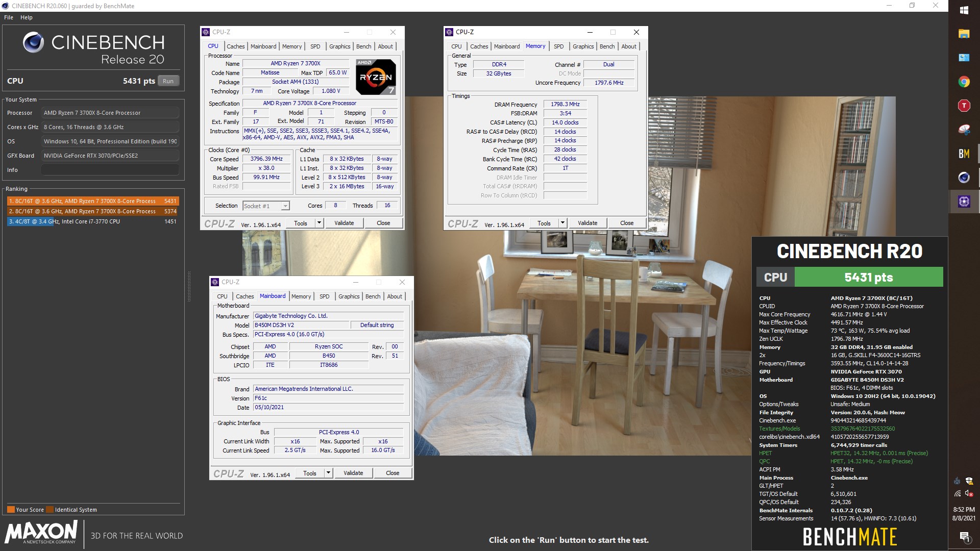Expand Tools arrow in Mainboard-tab CPU-Z window
The image size is (980, 551).
coord(328,473)
